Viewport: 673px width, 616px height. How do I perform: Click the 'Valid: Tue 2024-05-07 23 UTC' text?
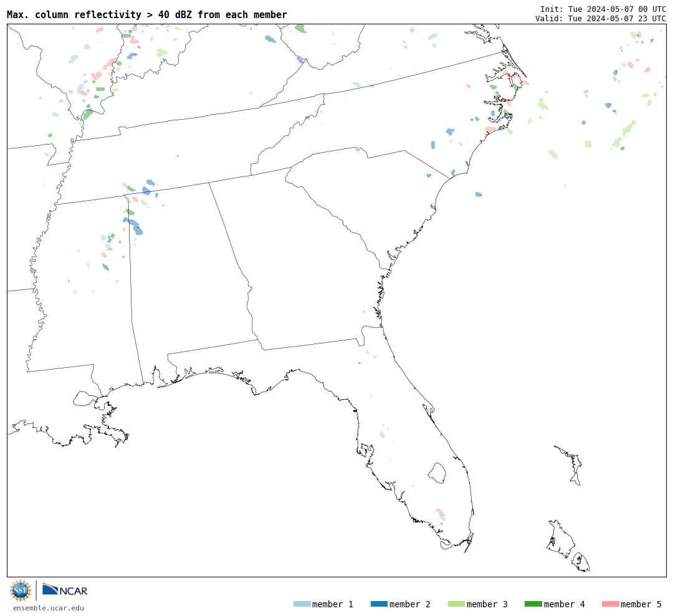(601, 19)
